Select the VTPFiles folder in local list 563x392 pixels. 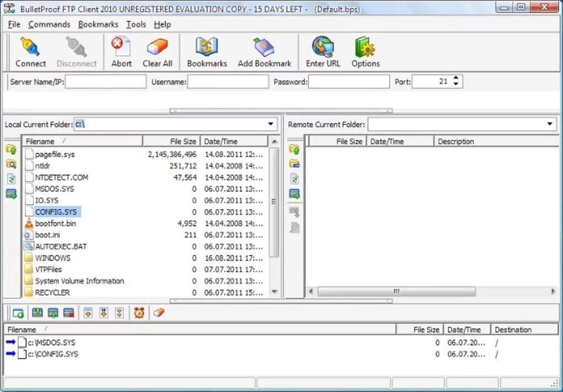[x=49, y=269]
